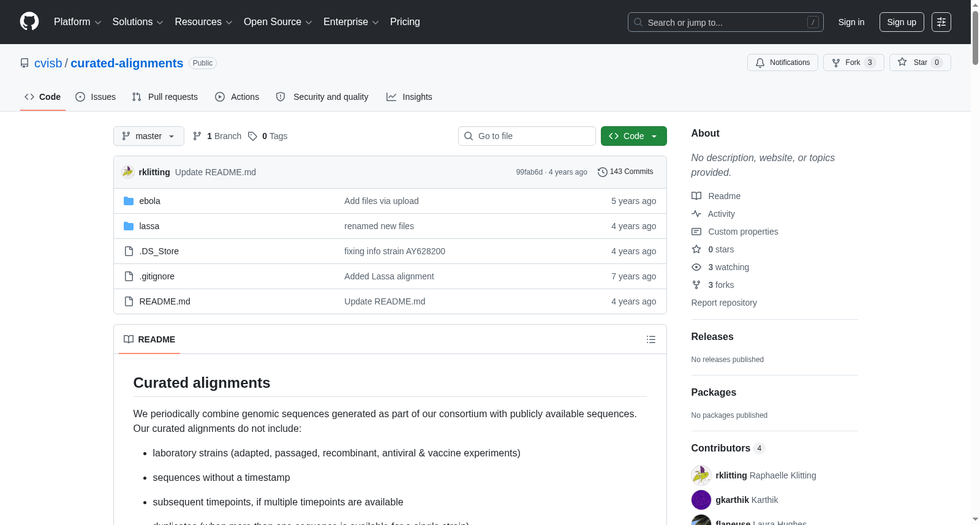Open the ebola folder

149,201
